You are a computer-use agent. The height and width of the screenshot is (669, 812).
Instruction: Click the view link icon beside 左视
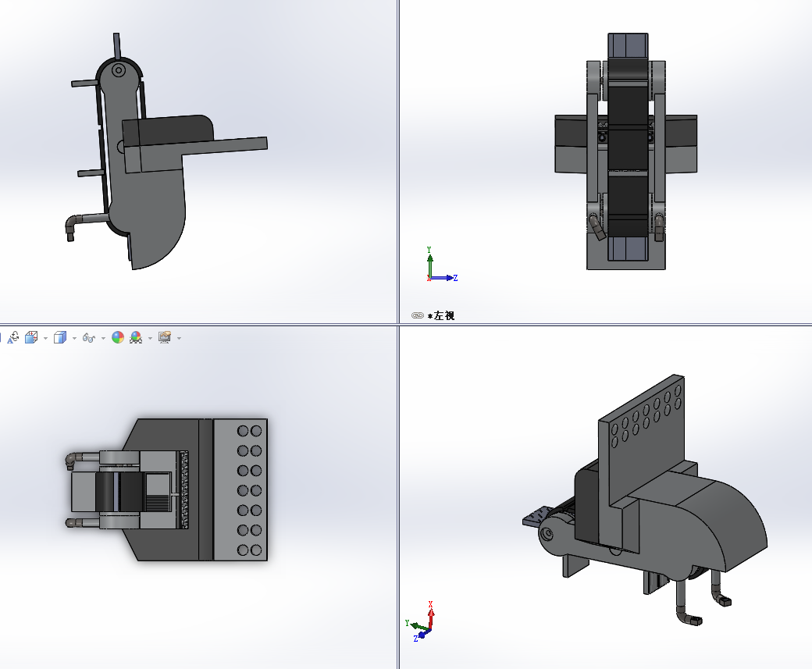pyautogui.click(x=418, y=315)
